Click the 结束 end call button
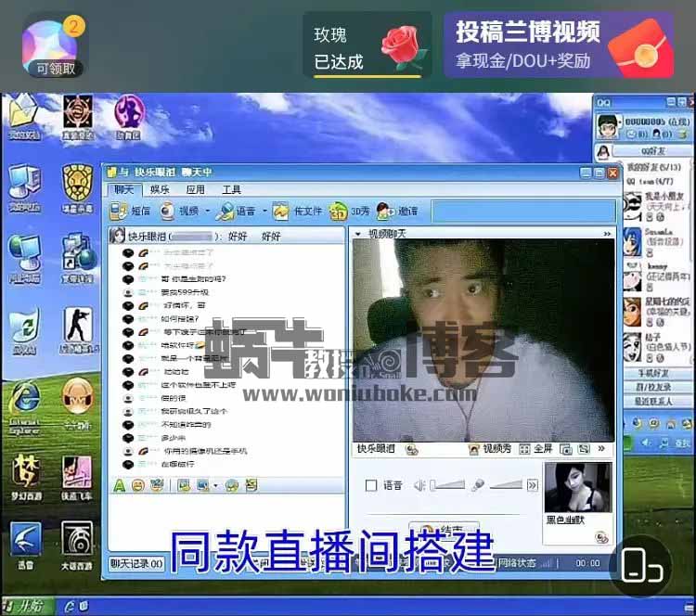Image resolution: width=696 pixels, height=616 pixels. click(x=444, y=529)
